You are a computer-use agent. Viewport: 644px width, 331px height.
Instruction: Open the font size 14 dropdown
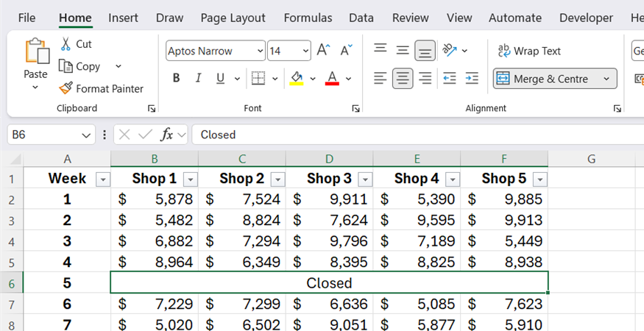pos(305,51)
